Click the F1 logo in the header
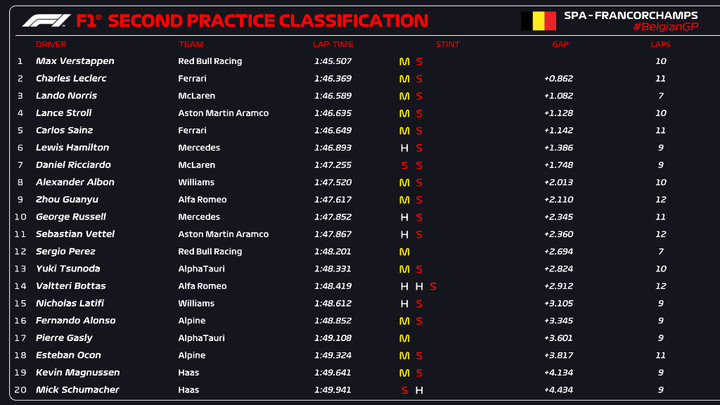720x405 pixels. 46,21
